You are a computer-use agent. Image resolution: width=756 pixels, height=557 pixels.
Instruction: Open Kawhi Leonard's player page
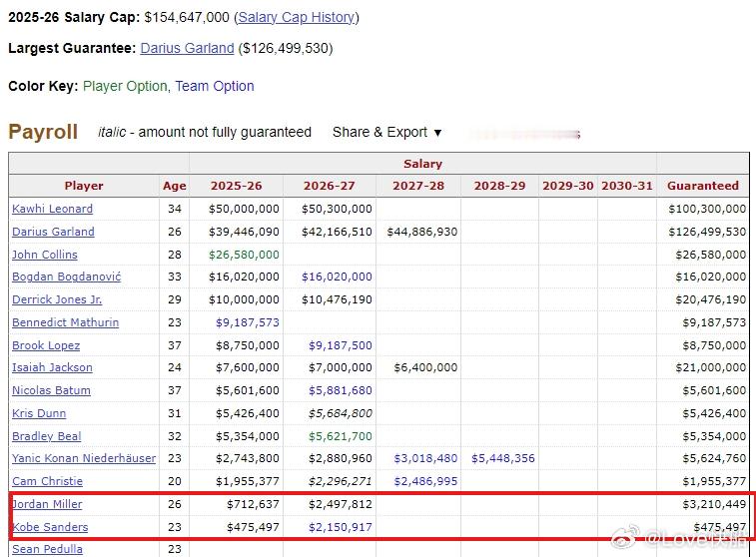click(x=52, y=209)
